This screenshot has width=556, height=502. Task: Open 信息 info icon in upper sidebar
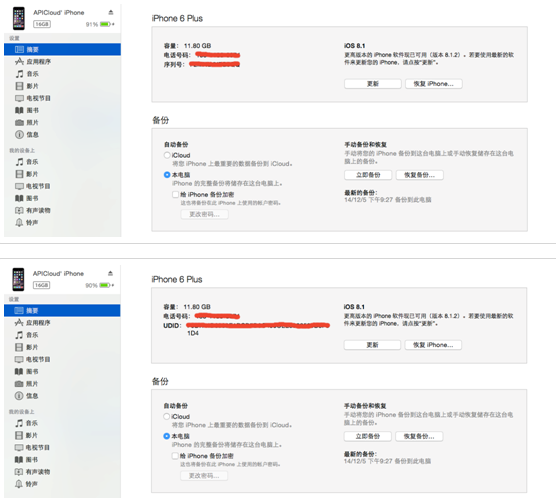19,134
